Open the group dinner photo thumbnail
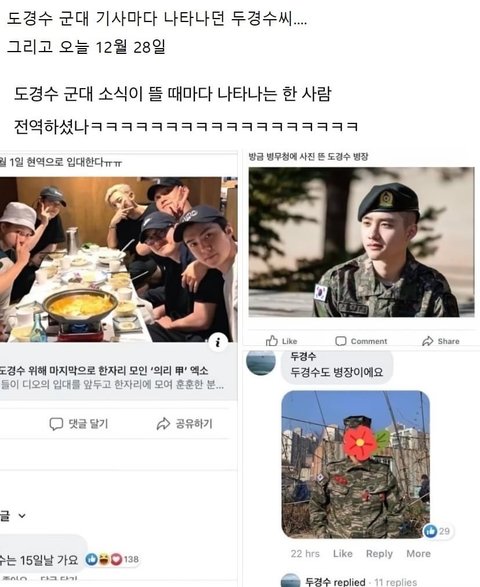Screen dimensions: 480x587 tap(118, 259)
